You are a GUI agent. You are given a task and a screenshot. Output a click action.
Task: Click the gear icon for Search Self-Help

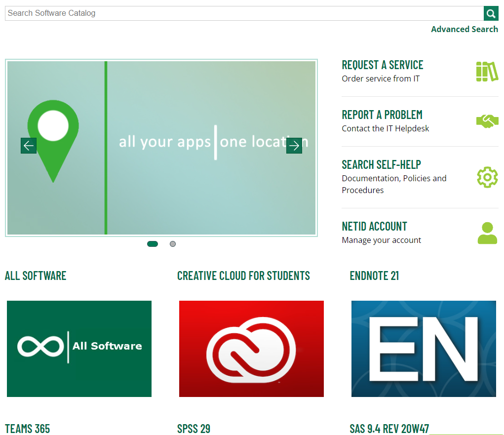pos(487,177)
